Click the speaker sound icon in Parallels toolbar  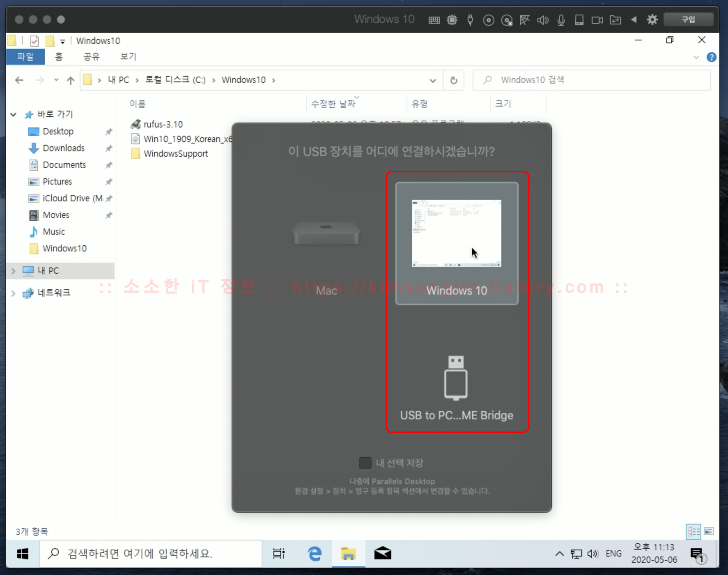coord(543,20)
